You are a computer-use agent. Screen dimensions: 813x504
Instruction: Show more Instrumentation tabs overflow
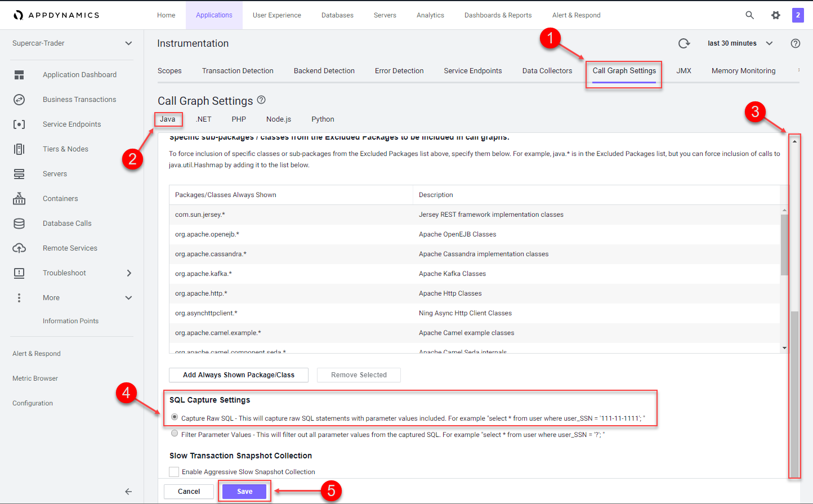(x=799, y=70)
